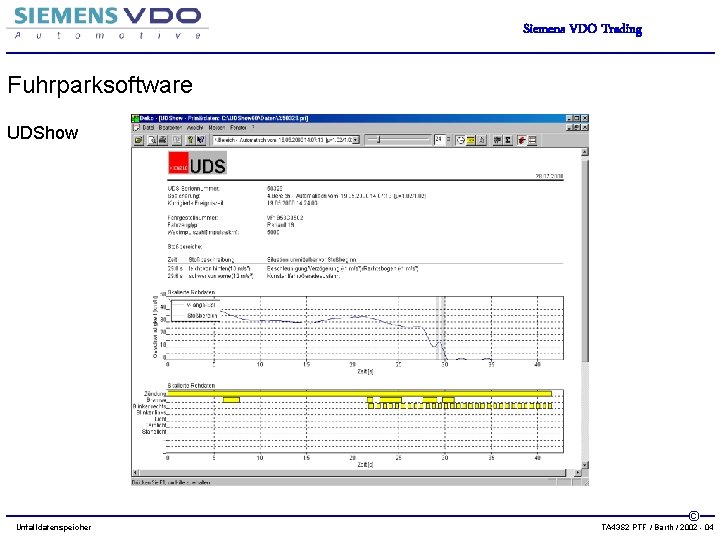Open the Ansicht menu
This screenshot has height=540, width=720.
pyautogui.click(x=195, y=128)
